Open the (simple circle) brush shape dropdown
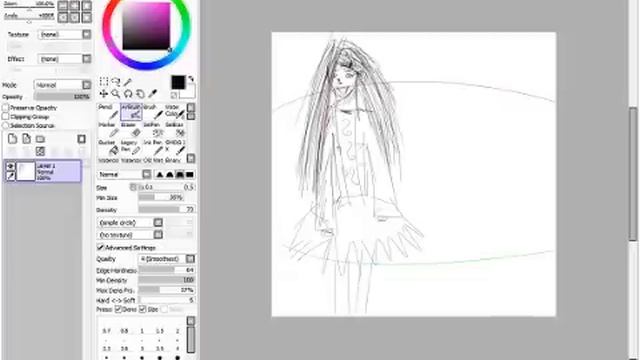Image resolution: width=640 pixels, height=360 pixels. 130,223
